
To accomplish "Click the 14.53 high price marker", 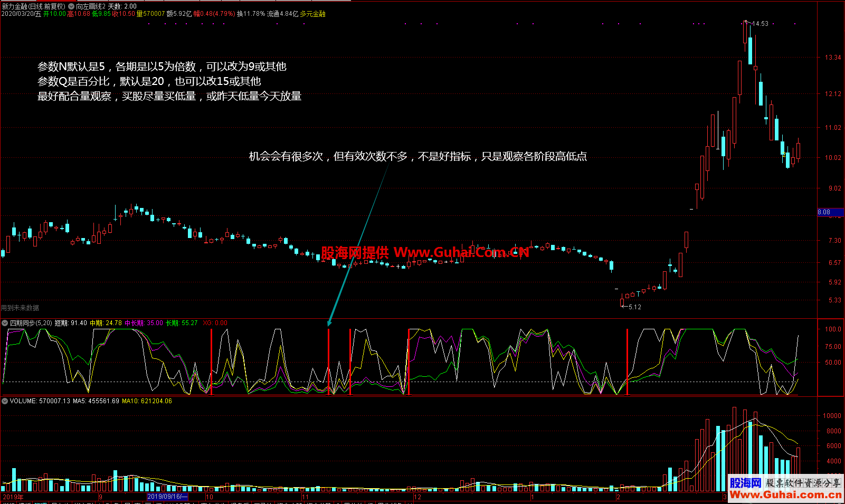I will [760, 24].
